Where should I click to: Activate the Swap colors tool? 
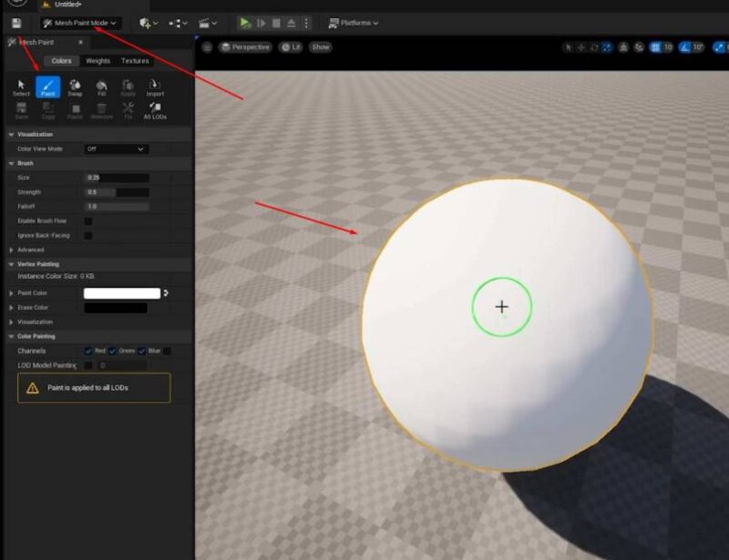76,87
